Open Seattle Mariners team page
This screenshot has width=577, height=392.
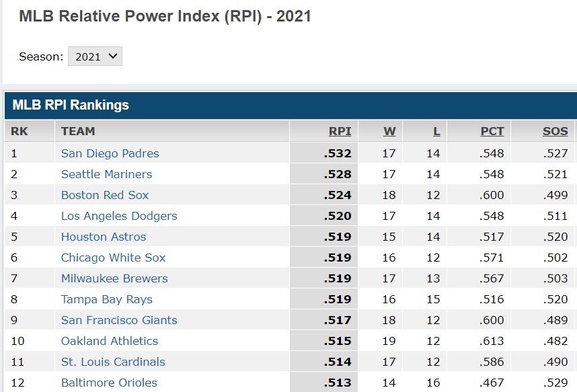(106, 174)
